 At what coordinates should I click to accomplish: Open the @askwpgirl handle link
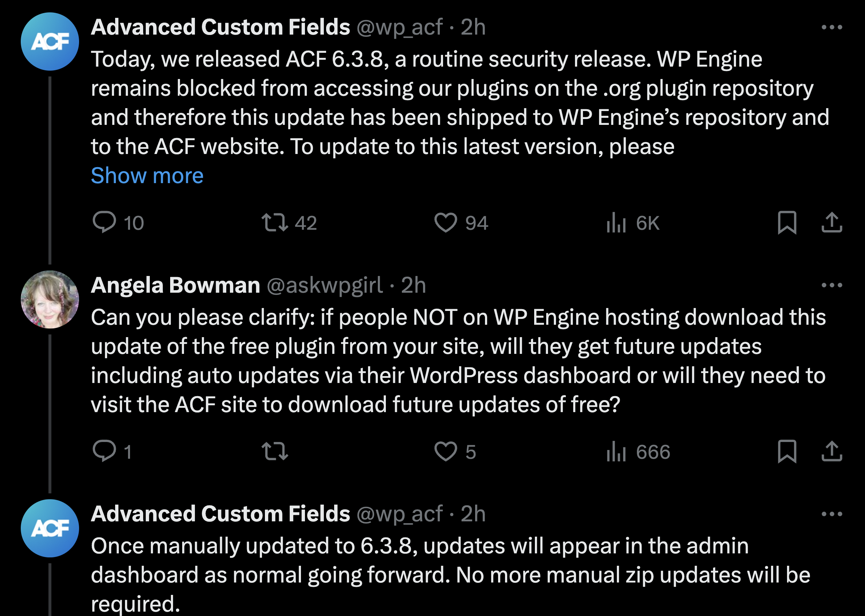tap(325, 285)
